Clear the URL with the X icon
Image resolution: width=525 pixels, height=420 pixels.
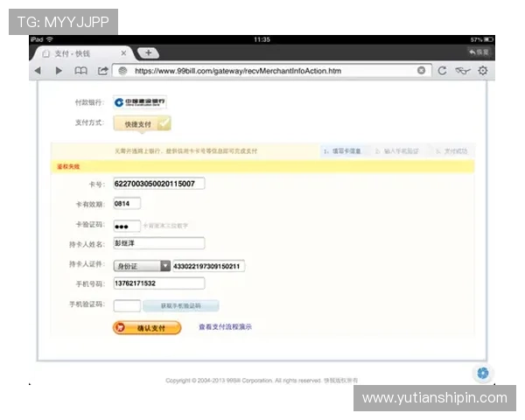click(421, 70)
